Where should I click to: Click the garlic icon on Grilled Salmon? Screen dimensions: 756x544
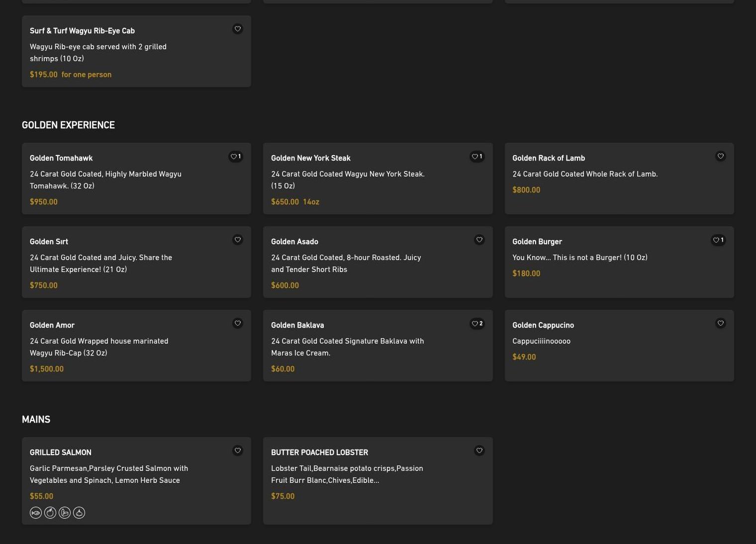[x=79, y=513]
